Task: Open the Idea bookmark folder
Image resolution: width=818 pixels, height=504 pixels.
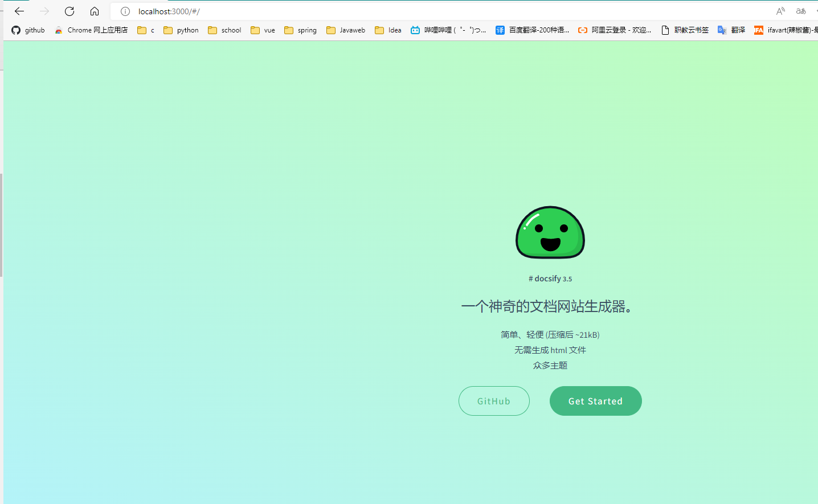Action: pyautogui.click(x=388, y=30)
